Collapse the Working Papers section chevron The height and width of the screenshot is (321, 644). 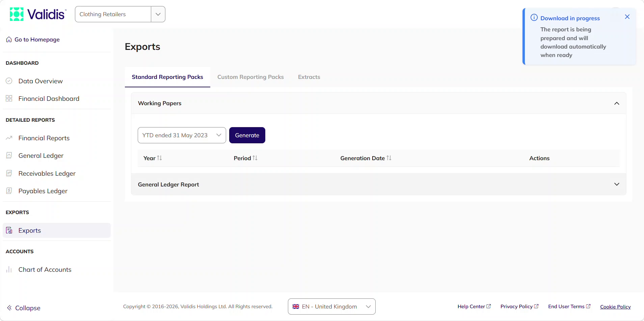(x=617, y=103)
